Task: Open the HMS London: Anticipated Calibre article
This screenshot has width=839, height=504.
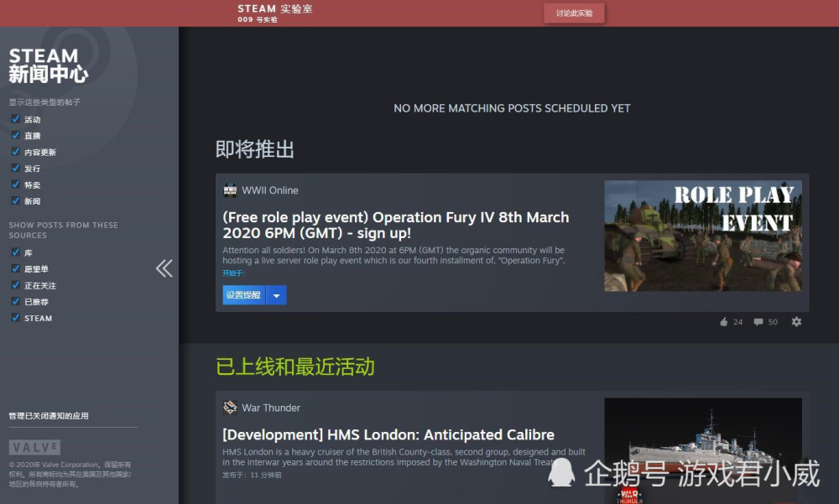Action: tap(388, 434)
